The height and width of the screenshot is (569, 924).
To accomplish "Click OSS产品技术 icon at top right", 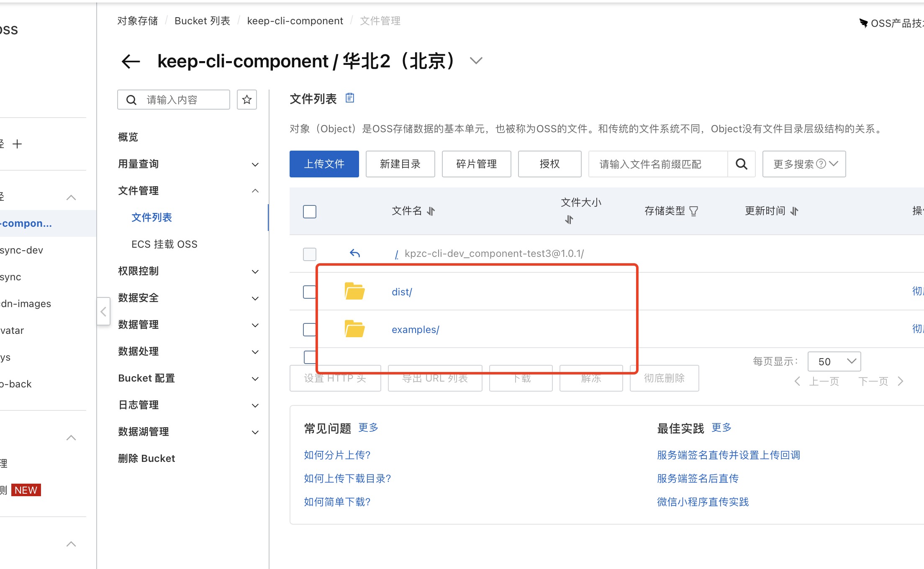I will click(x=864, y=23).
